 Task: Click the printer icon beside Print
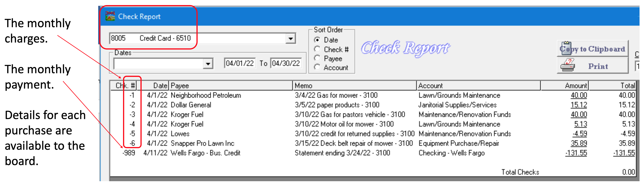(568, 66)
